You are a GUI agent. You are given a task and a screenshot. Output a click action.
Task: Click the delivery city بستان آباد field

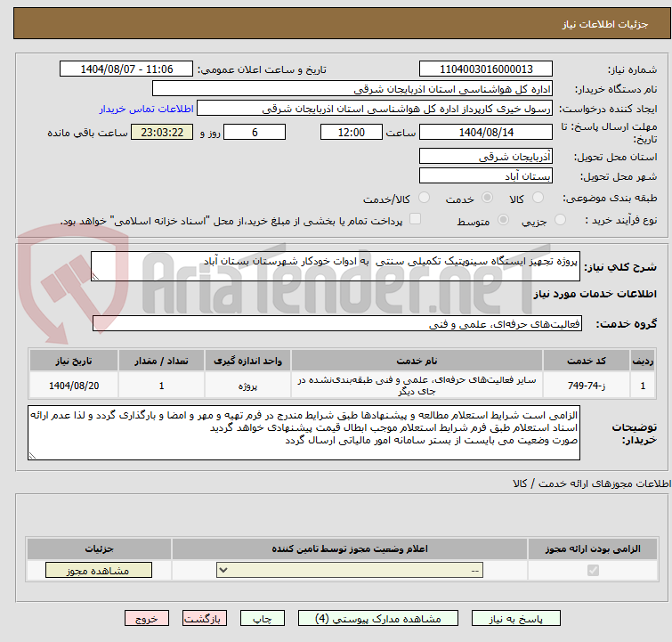coord(486,175)
